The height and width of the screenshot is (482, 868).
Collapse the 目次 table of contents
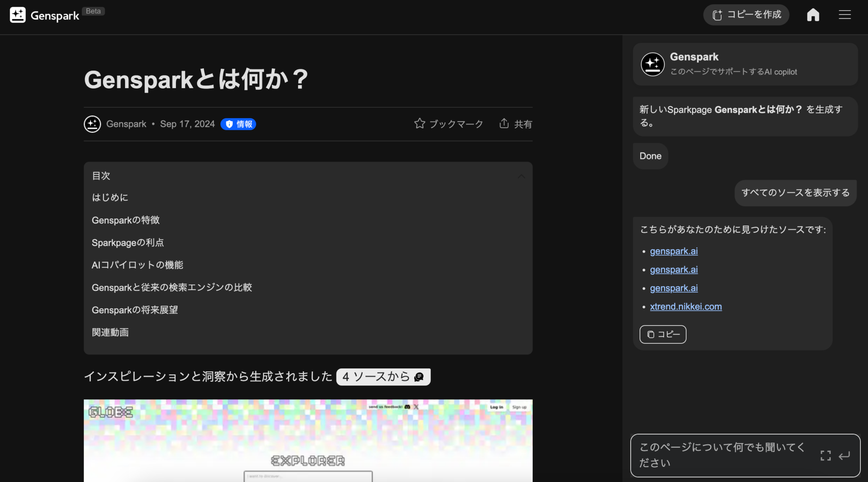click(521, 176)
